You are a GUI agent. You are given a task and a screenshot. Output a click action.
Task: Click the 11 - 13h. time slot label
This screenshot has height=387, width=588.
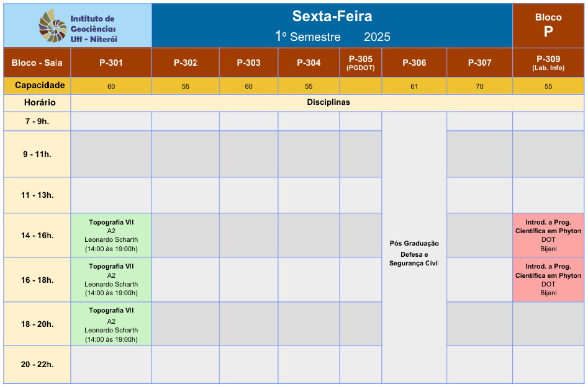(x=37, y=195)
